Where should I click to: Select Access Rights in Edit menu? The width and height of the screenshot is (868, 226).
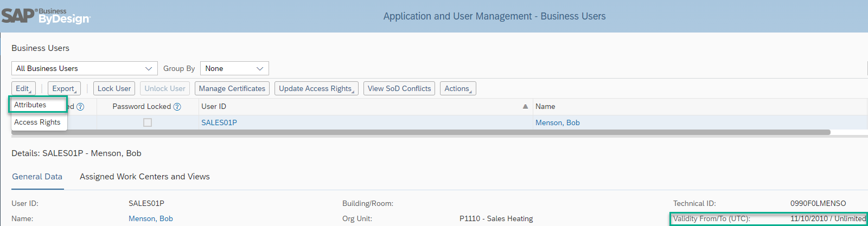click(38, 122)
